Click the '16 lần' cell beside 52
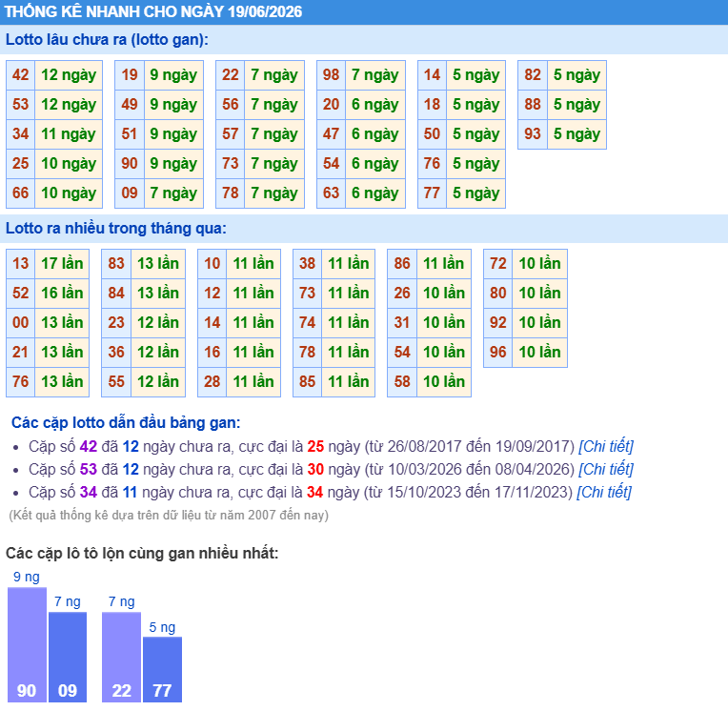 pos(62,293)
